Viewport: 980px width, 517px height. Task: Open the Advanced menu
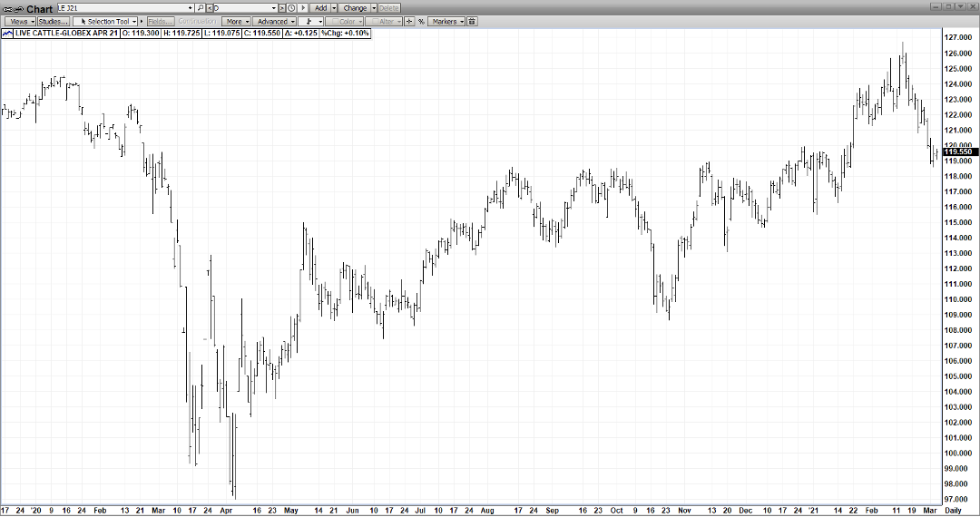273,21
